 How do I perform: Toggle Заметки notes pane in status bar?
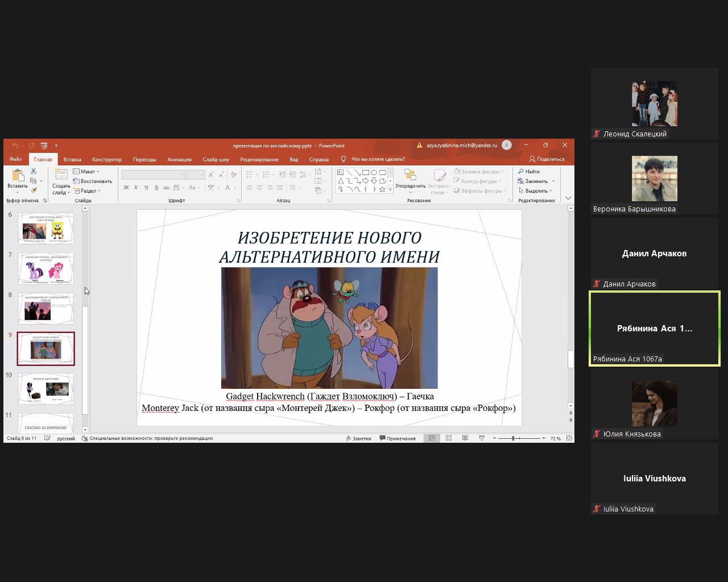coord(358,438)
